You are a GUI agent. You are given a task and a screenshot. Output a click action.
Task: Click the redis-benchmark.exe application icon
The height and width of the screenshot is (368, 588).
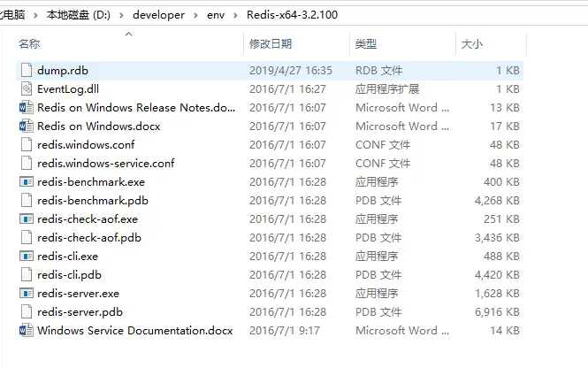click(27, 182)
